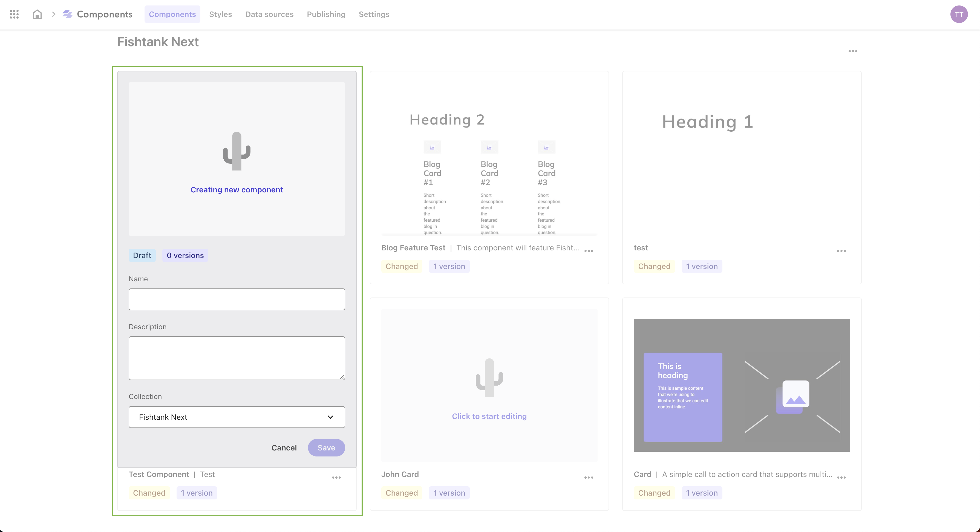The height and width of the screenshot is (532, 980).
Task: Click the home breadcrumb icon
Action: pyautogui.click(x=37, y=14)
